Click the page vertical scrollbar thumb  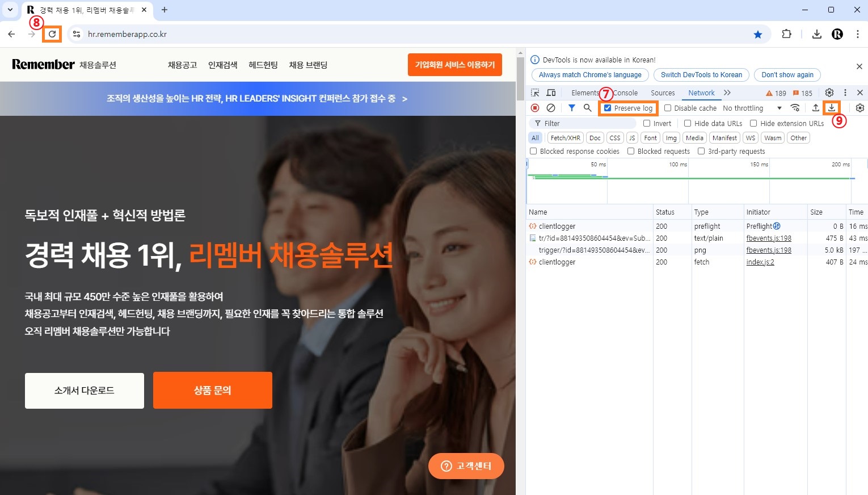click(520, 78)
